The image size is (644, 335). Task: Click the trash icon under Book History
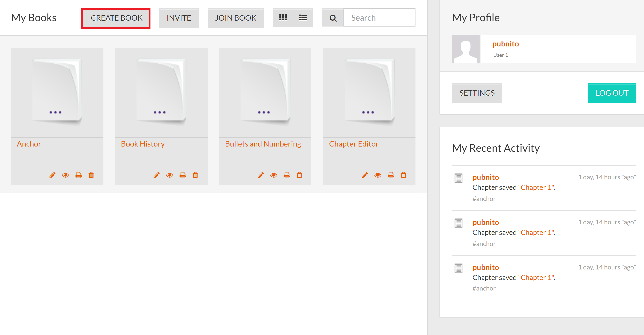tap(195, 175)
